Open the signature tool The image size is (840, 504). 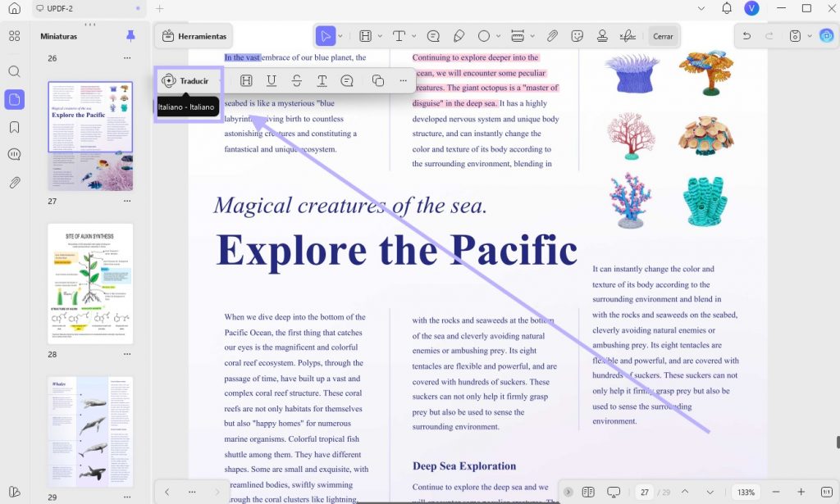628,36
